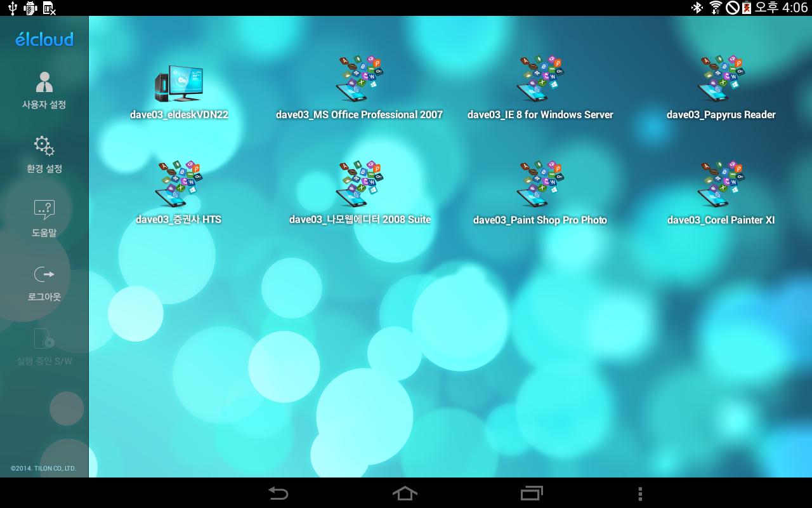Tap the Android home navigation button

point(405,493)
